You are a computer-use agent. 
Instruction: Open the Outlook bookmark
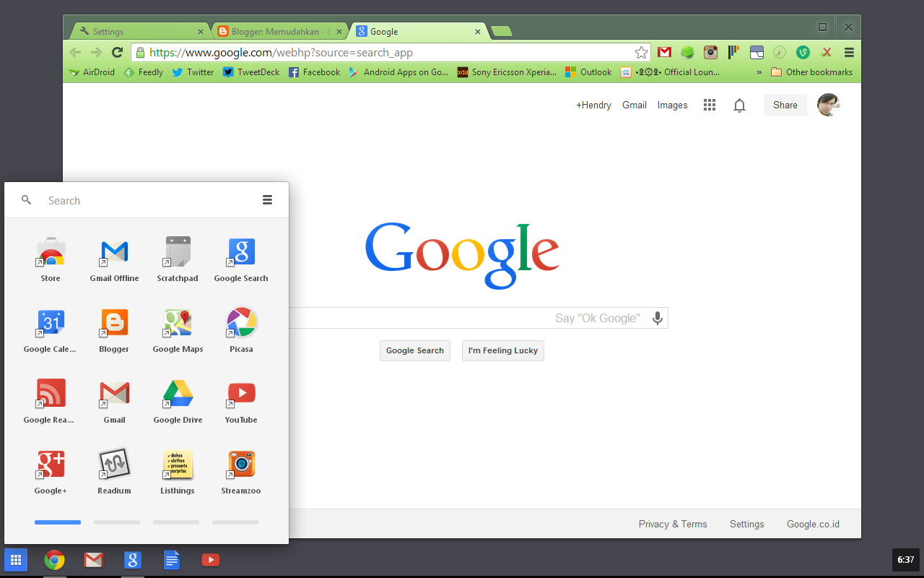(x=588, y=72)
